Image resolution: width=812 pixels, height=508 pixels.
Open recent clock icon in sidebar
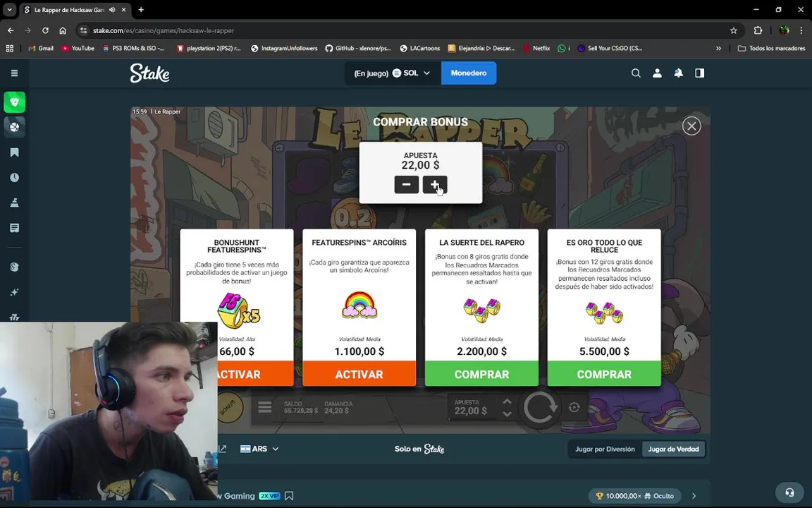[x=15, y=178]
